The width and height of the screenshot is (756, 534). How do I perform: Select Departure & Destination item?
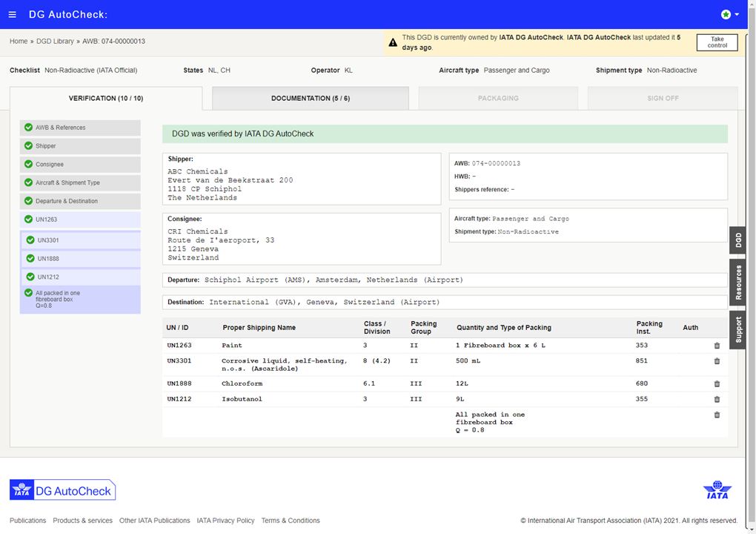pyautogui.click(x=80, y=201)
